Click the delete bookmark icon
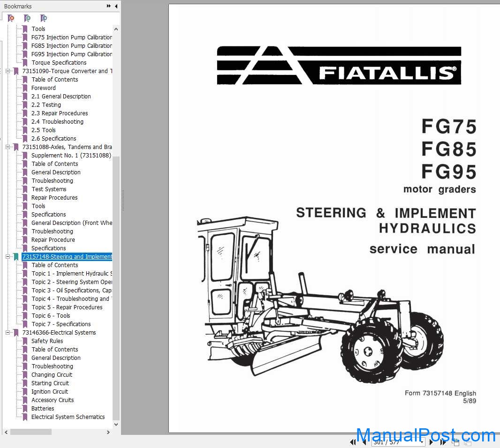 tap(11, 18)
